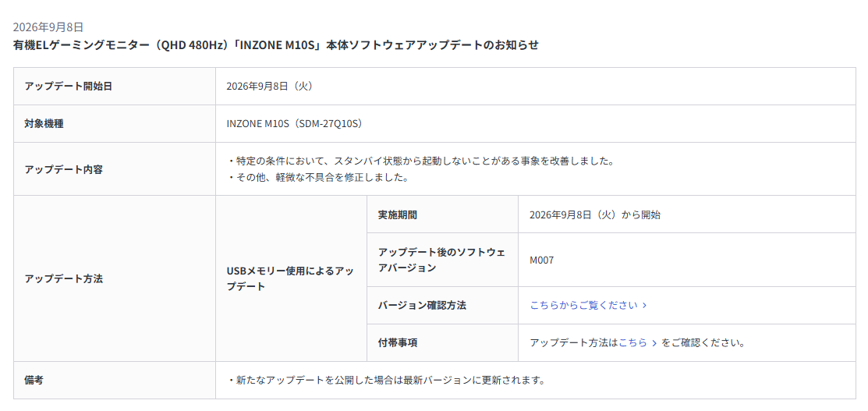This screenshot has width=868, height=411.
Task: Click the chevron after 'こちらからご覧ください'
Action: click(644, 306)
